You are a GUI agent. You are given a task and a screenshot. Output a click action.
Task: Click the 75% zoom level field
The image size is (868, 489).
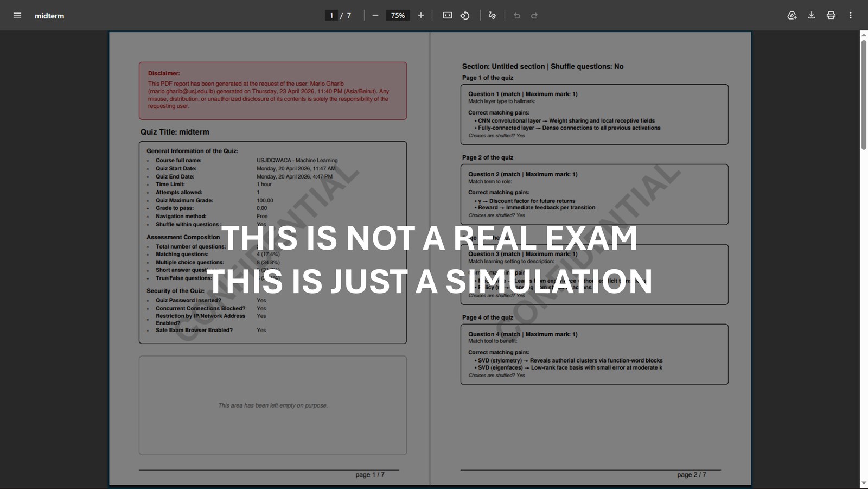pyautogui.click(x=398, y=15)
